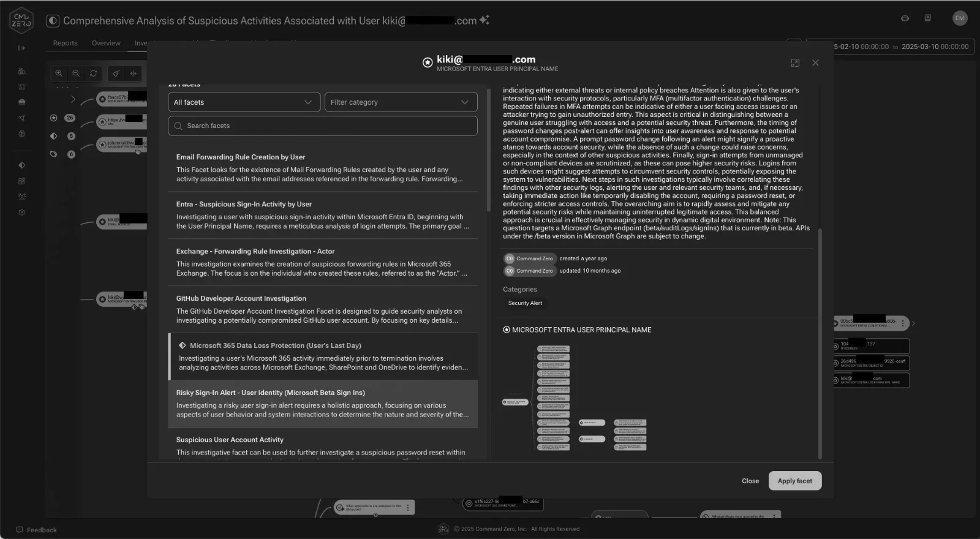This screenshot has height=539, width=980.
Task: Click the description panel vertical scrollbar
Action: pyautogui.click(x=820, y=343)
